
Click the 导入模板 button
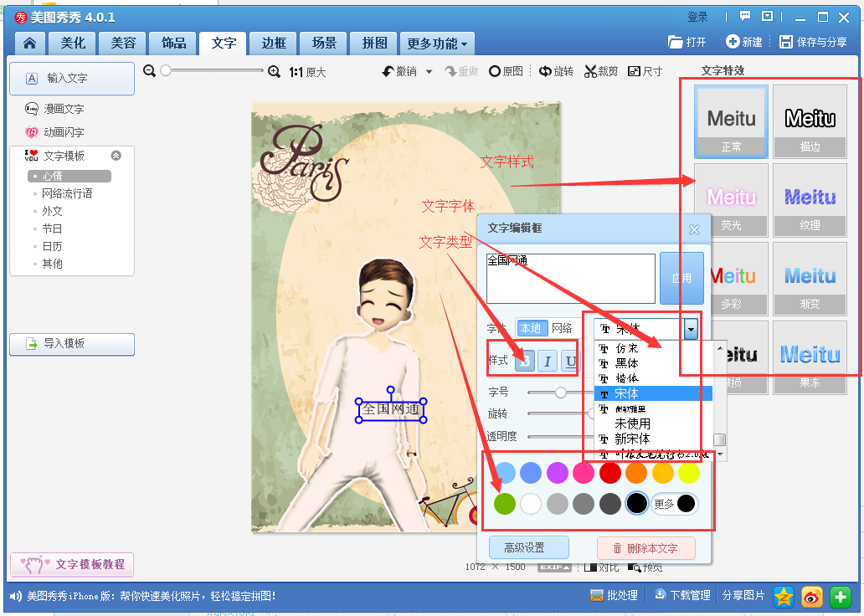(x=72, y=344)
